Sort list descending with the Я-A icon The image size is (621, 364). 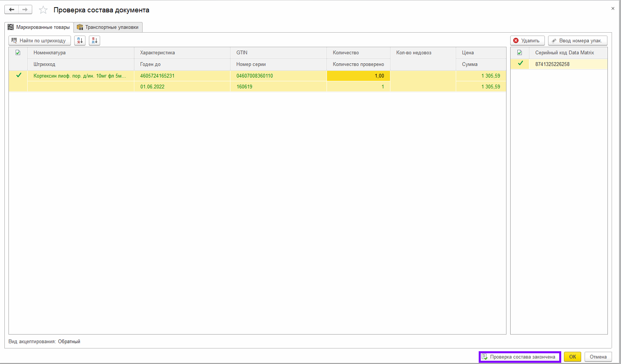click(94, 41)
